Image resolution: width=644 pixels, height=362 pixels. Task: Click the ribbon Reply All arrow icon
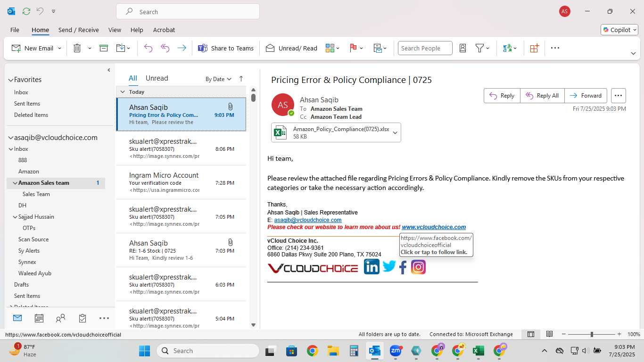coord(165,48)
